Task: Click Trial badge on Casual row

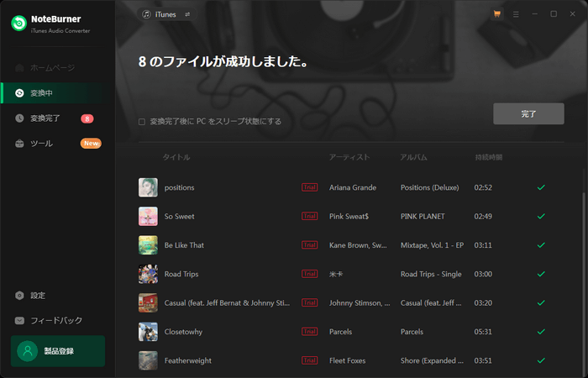Action: pyautogui.click(x=309, y=302)
